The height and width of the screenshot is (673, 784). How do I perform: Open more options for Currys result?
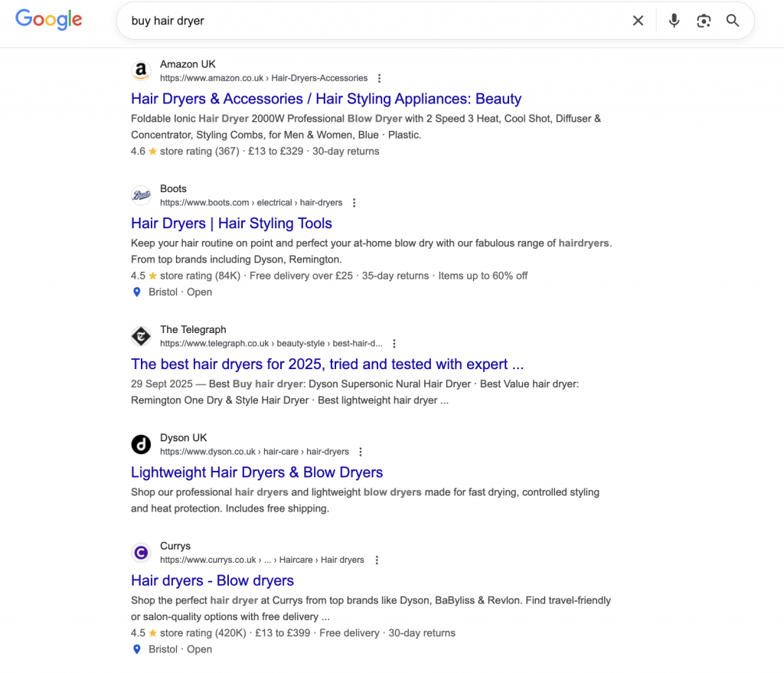[x=376, y=560]
